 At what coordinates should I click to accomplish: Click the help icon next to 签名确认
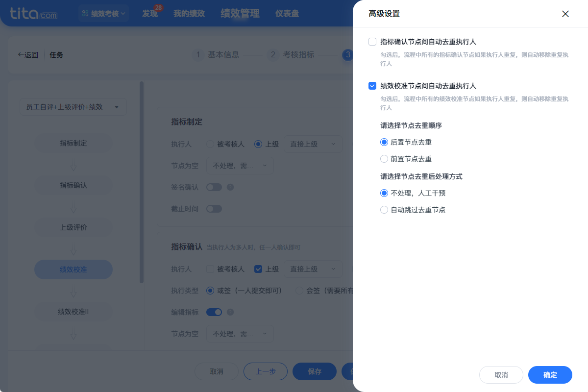pyautogui.click(x=230, y=187)
